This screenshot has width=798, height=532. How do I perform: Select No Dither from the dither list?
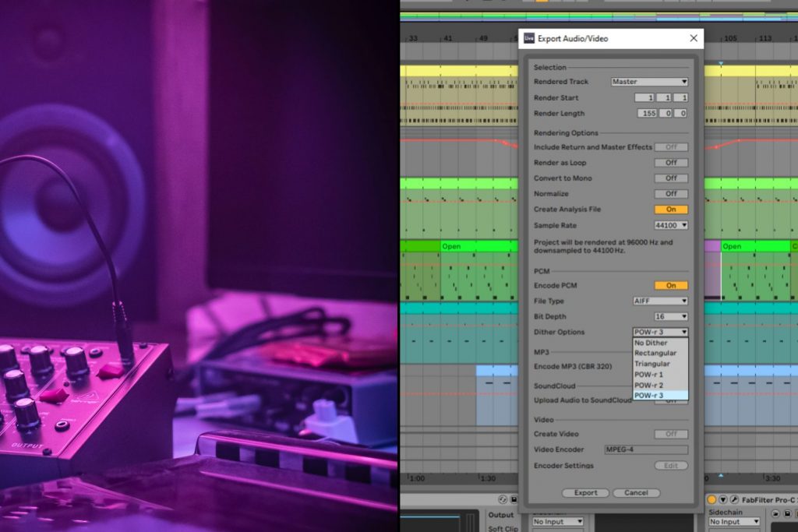point(660,343)
